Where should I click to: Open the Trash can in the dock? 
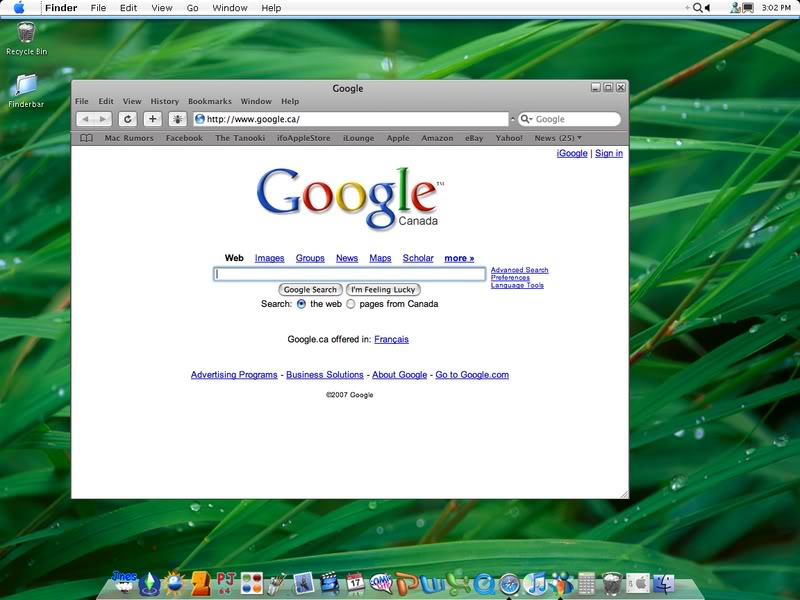612,584
